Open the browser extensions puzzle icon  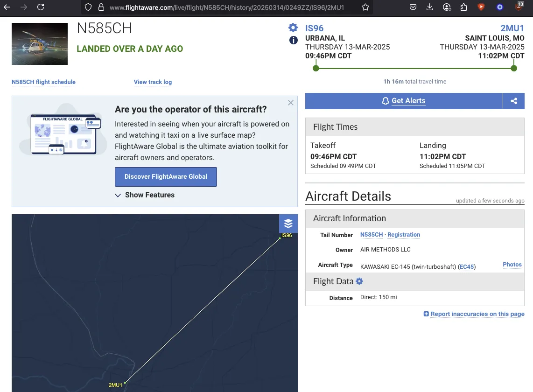463,7
